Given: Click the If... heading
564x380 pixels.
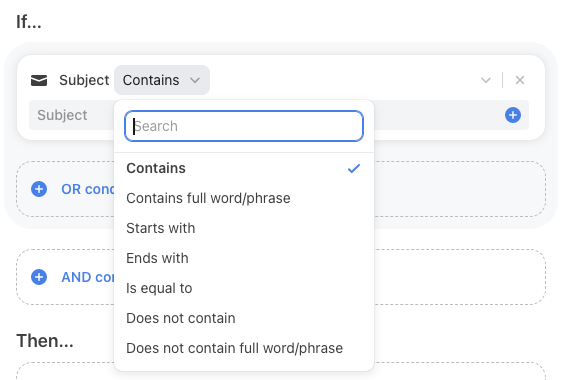Looking at the screenshot, I should (29, 22).
